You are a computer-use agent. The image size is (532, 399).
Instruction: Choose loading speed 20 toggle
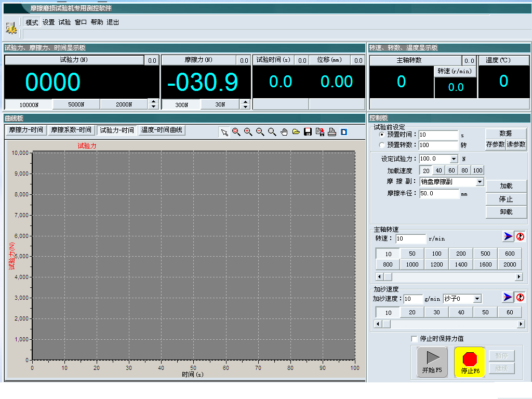tap(426, 170)
